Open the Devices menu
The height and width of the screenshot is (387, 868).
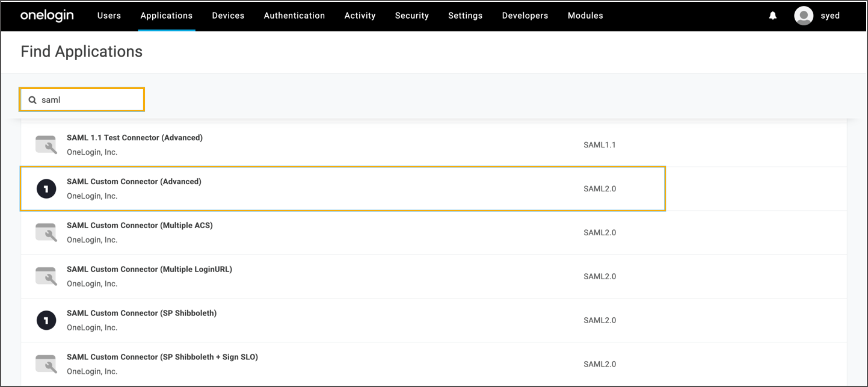tap(228, 16)
